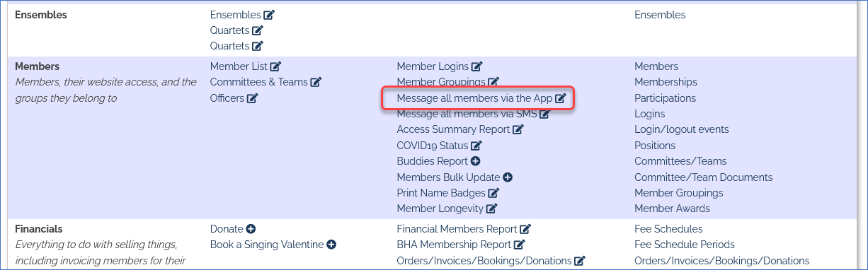This screenshot has height=270, width=868.
Task: Click plus icon next to Members Bulk Update
Action: pos(508,177)
